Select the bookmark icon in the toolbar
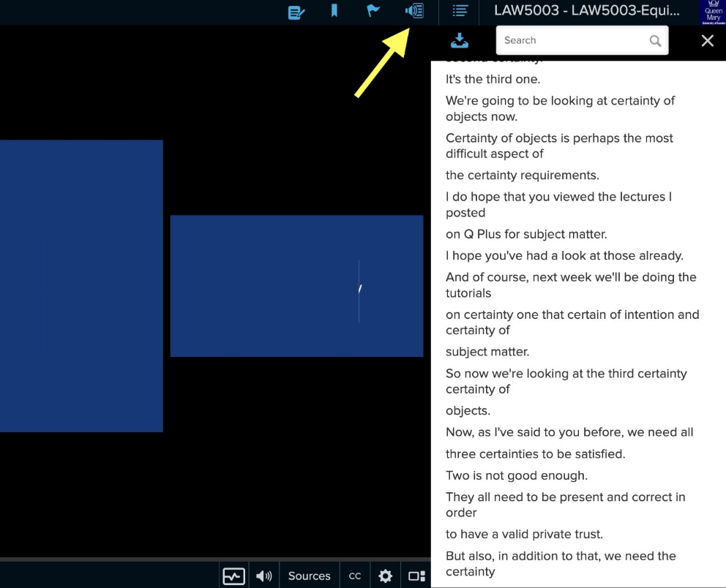The image size is (726, 588). 334,12
